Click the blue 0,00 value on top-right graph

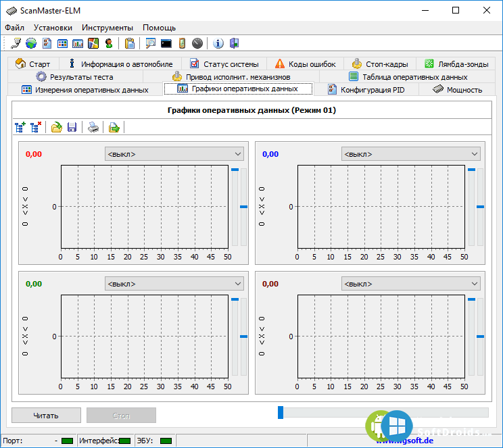pyautogui.click(x=270, y=154)
